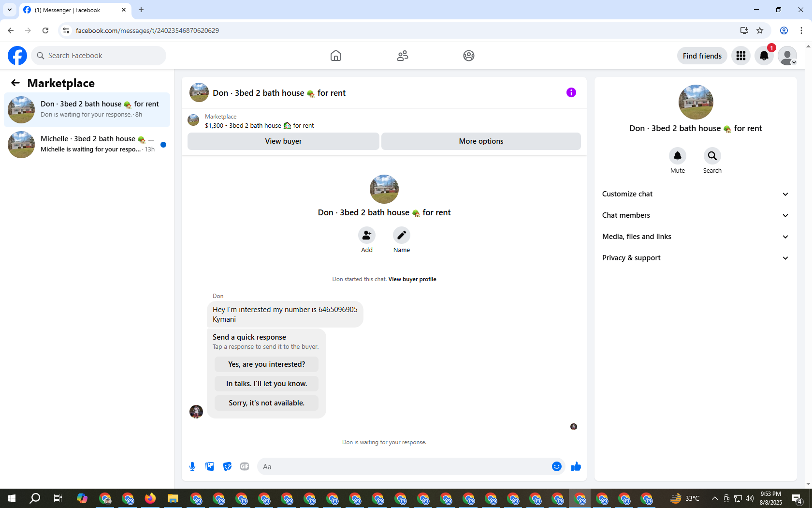Expand Customize chat section

pyautogui.click(x=696, y=194)
